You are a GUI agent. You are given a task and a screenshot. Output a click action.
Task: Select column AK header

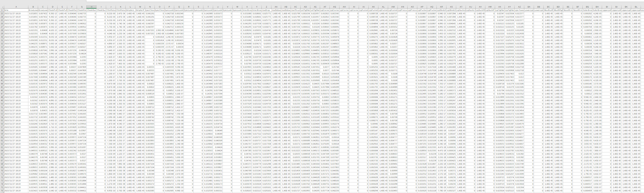click(x=373, y=7)
